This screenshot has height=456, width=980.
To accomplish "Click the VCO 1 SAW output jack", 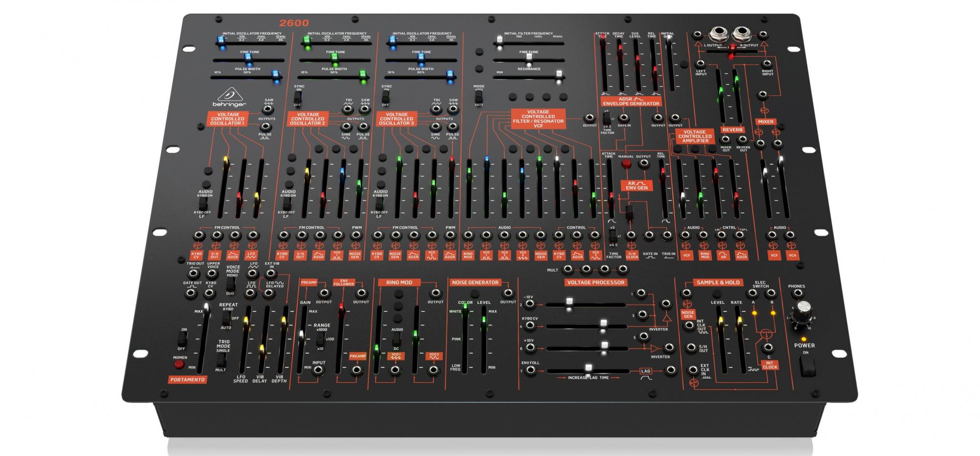I will click(x=268, y=109).
